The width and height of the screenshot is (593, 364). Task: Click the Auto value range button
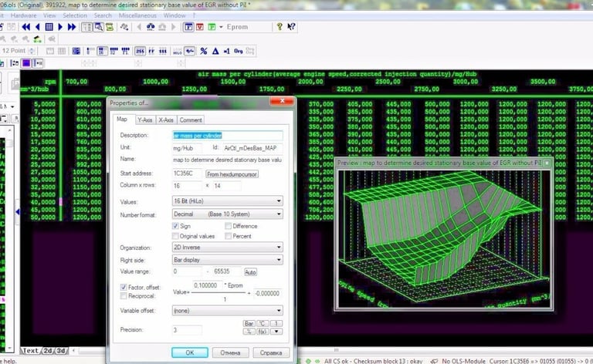tap(250, 272)
